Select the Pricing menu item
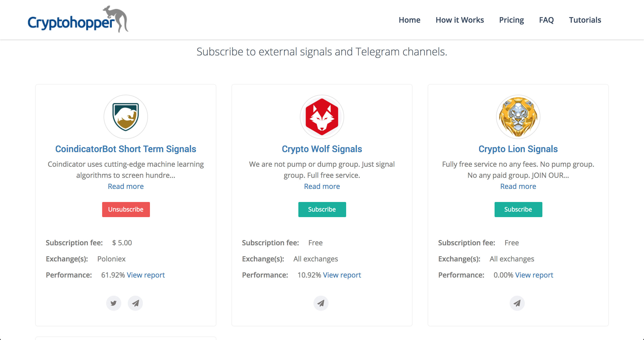The height and width of the screenshot is (340, 644). point(511,20)
